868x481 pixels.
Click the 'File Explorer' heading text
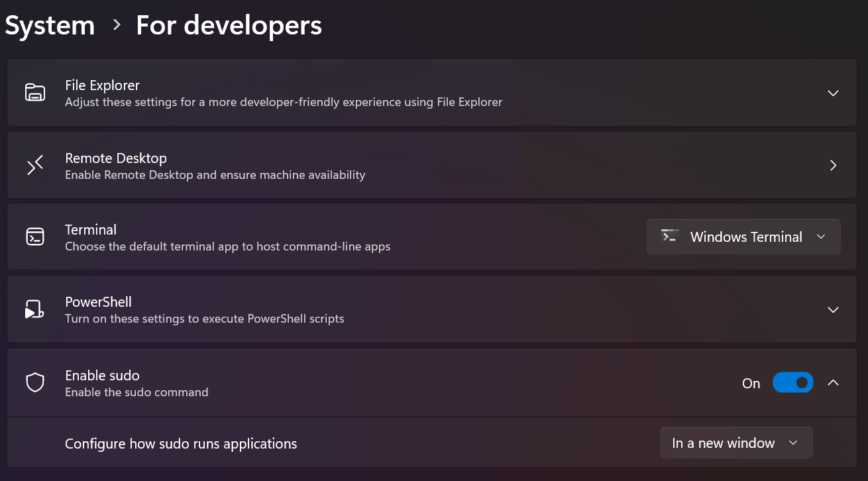(x=102, y=85)
